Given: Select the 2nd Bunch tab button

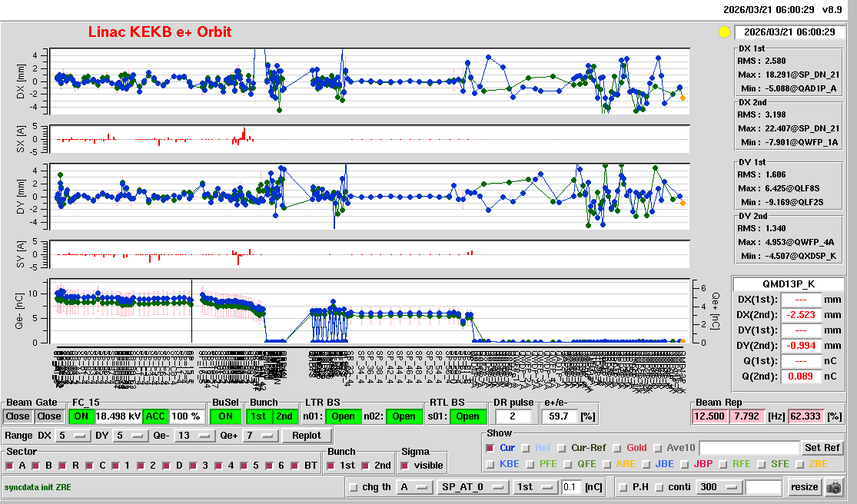Looking at the screenshot, I should pyautogui.click(x=284, y=416).
